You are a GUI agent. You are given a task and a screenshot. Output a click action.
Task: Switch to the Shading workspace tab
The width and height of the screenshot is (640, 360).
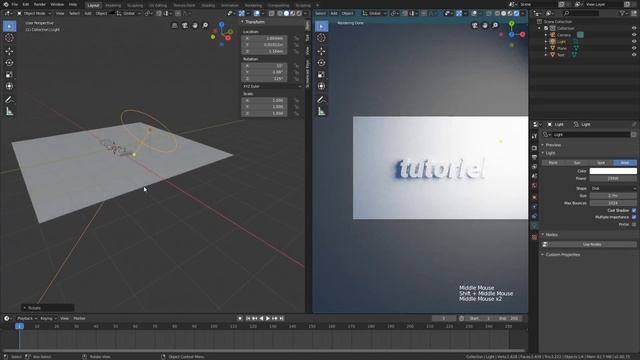click(208, 5)
